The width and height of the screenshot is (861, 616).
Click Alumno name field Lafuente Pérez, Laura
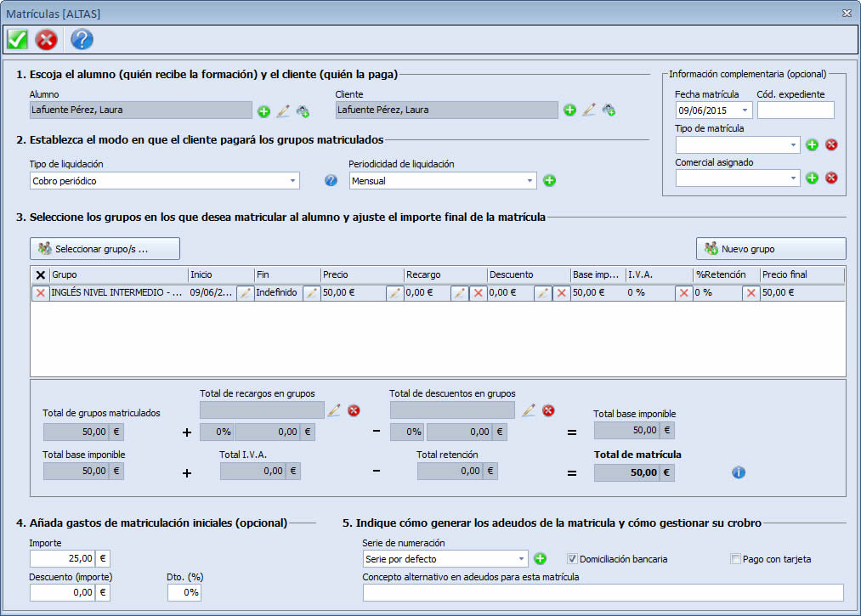pyautogui.click(x=140, y=110)
